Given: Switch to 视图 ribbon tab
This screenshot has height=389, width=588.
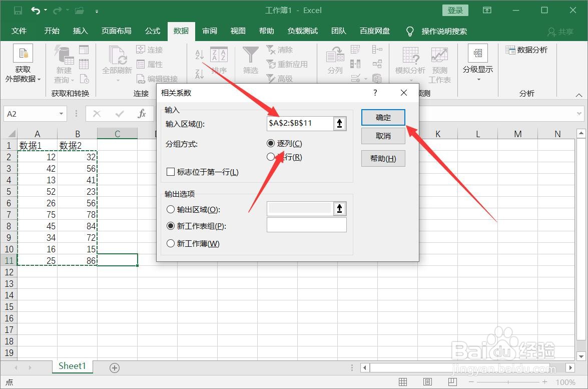Looking at the screenshot, I should tap(238, 31).
